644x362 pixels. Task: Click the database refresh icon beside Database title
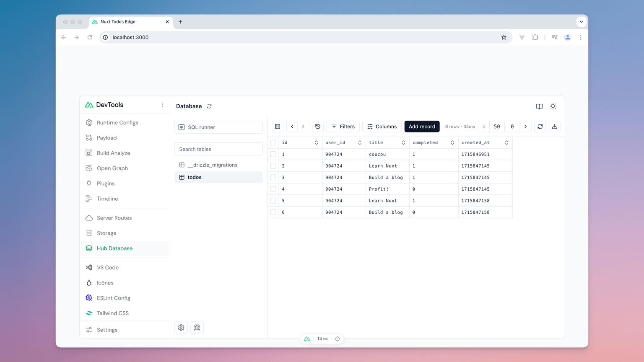209,106
